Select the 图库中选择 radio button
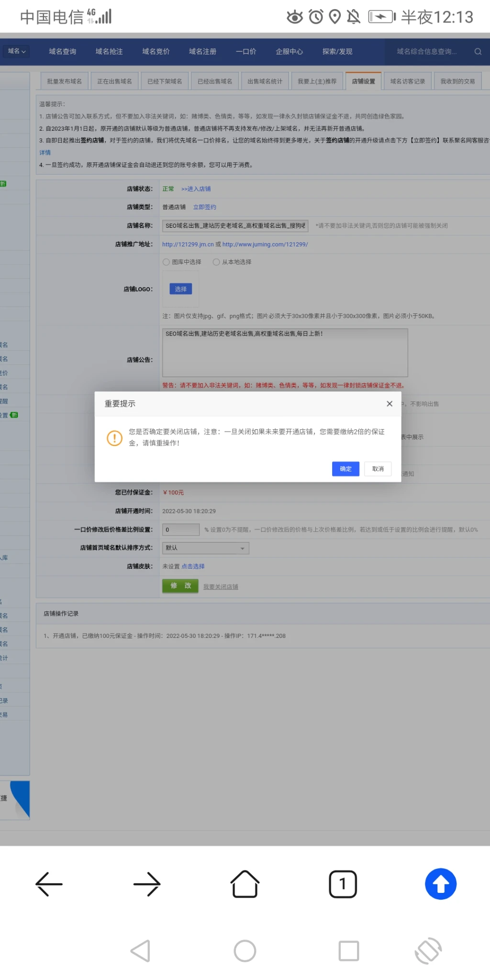Viewport: 490px width, 980px height. tap(167, 262)
